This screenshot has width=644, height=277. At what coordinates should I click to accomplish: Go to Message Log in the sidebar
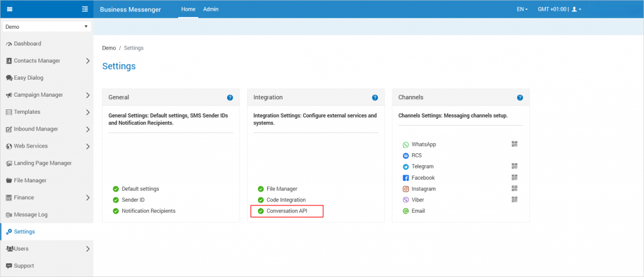31,215
